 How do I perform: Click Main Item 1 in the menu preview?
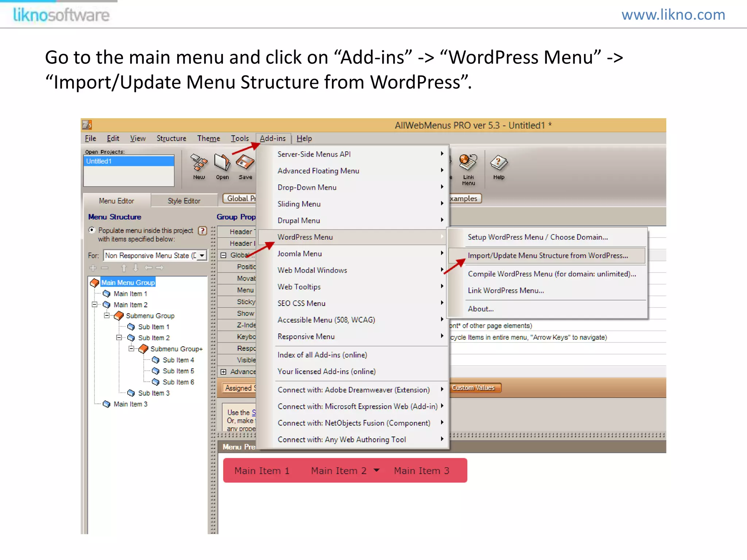pyautogui.click(x=262, y=471)
